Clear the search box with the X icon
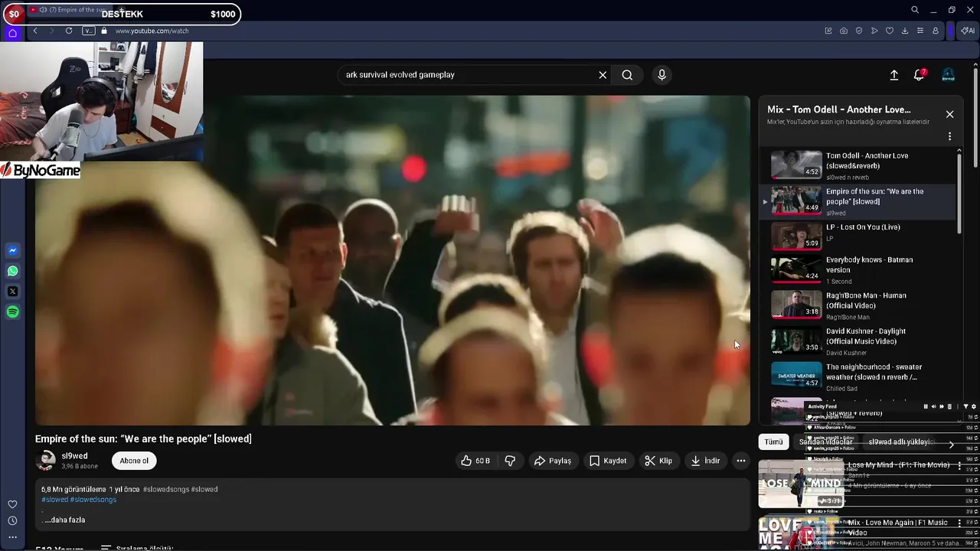Viewport: 980px width, 551px height. click(x=603, y=75)
